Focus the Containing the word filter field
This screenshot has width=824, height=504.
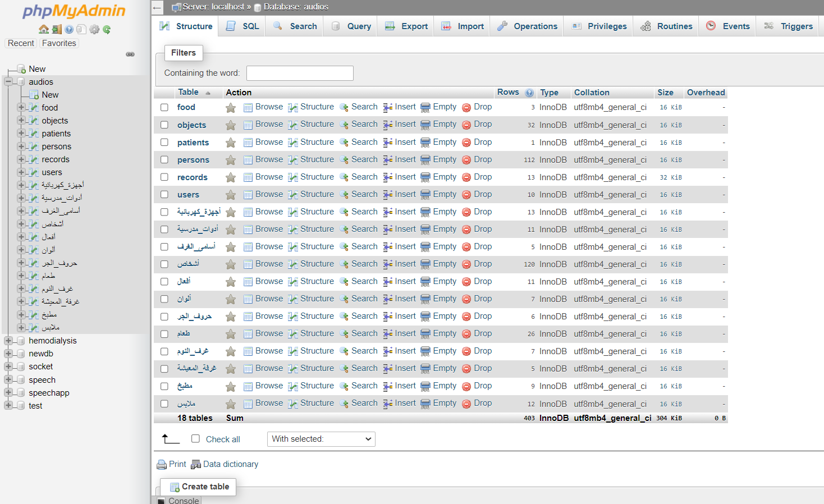tap(300, 73)
